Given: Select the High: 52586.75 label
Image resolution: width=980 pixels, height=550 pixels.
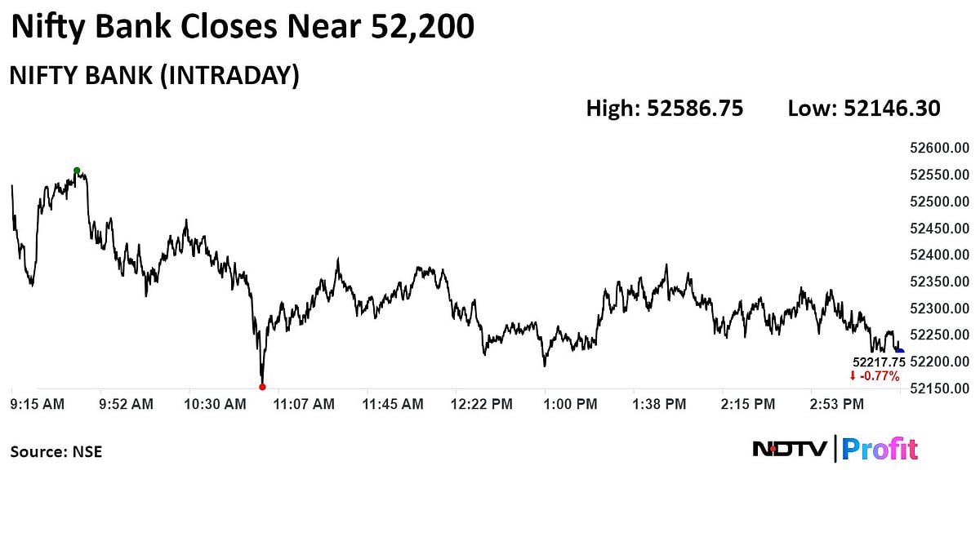Looking at the screenshot, I should pyautogui.click(x=665, y=109).
